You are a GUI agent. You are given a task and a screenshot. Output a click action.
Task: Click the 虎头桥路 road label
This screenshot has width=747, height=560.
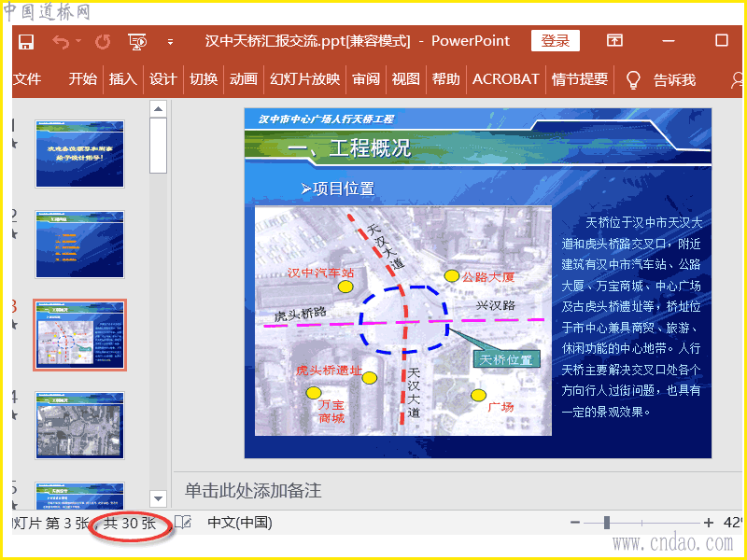click(300, 314)
